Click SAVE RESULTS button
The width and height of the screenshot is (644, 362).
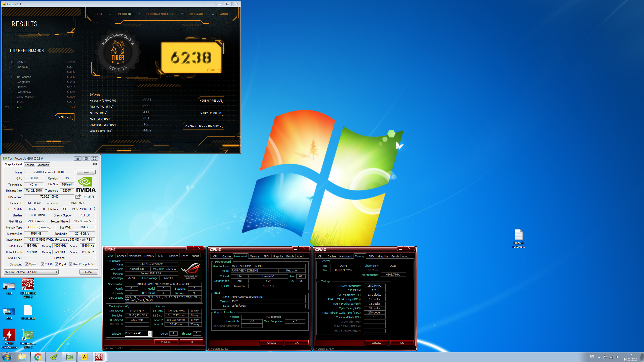[211, 113]
